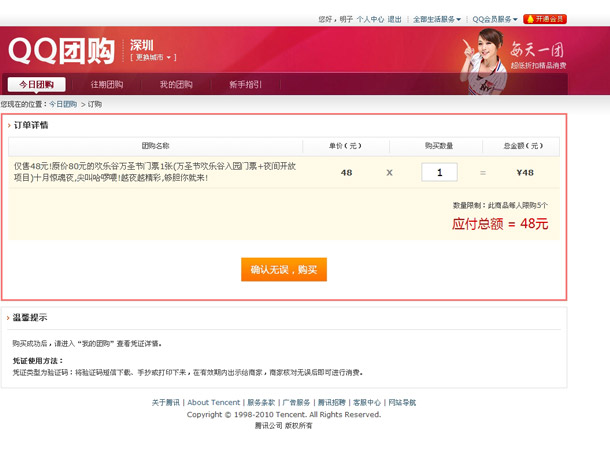Click the bell icon on 开通会员 button
This screenshot has height=460, width=610.
530,19
